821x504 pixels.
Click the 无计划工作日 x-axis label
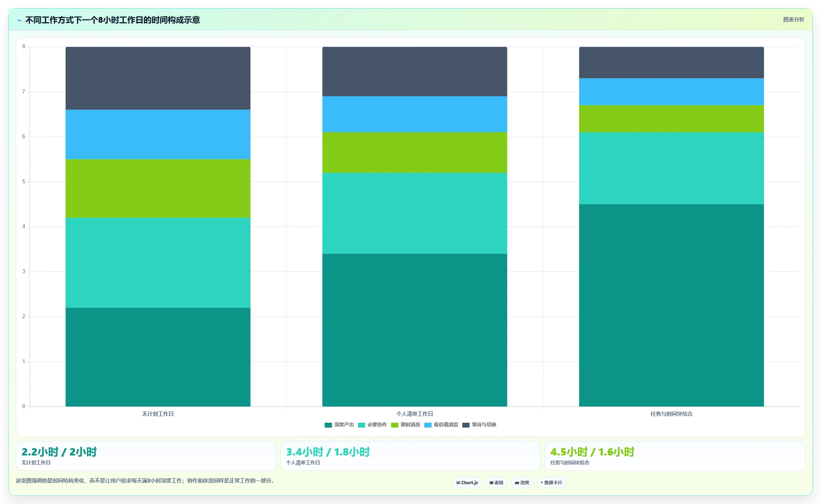[x=158, y=414]
